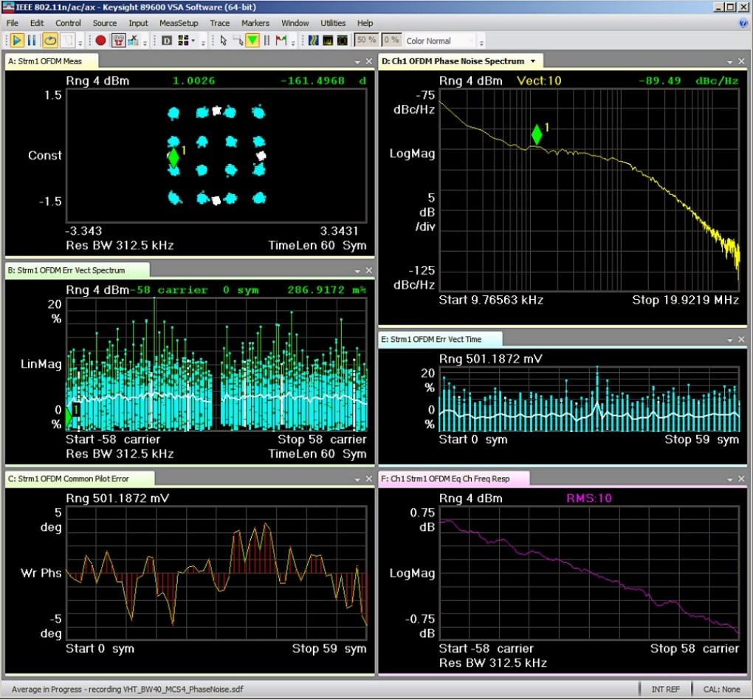
Task: Open the trace layout dropdown arrow
Action: (x=193, y=41)
